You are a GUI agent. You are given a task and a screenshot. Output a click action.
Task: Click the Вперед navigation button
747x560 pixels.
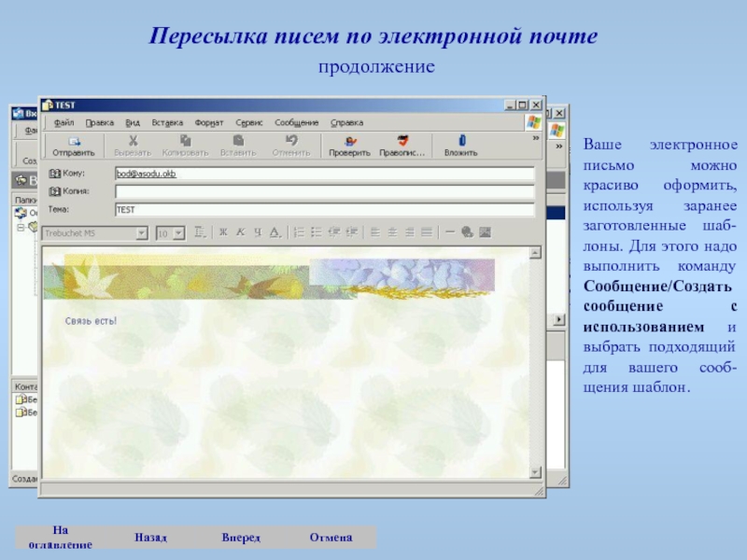(x=241, y=538)
